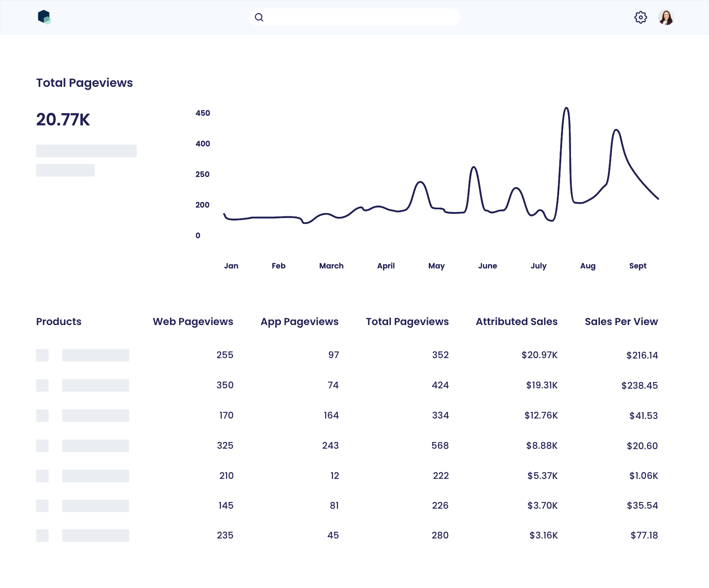Screen dimensions: 709x588
Task: Click the magnifying glass search icon
Action: coord(259,17)
